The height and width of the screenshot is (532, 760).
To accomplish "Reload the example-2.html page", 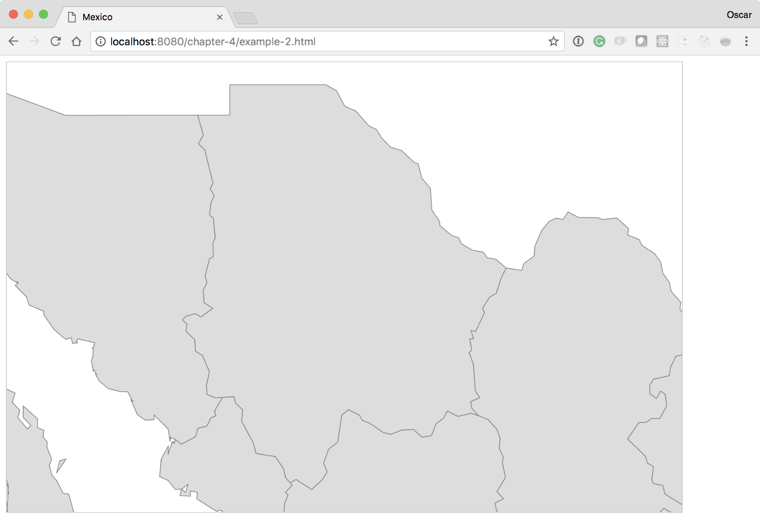I will (56, 41).
